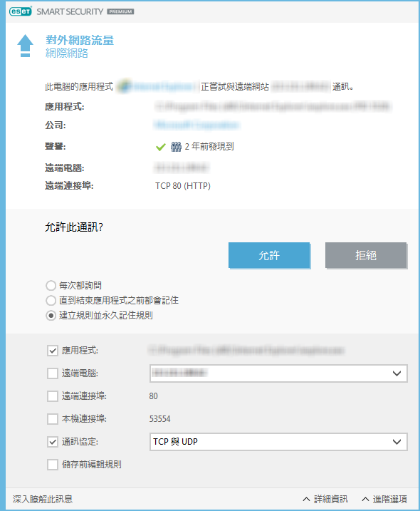This screenshot has width=420, height=511.
Task: Open the 遠端電腦 address dropdown
Action: (278, 373)
